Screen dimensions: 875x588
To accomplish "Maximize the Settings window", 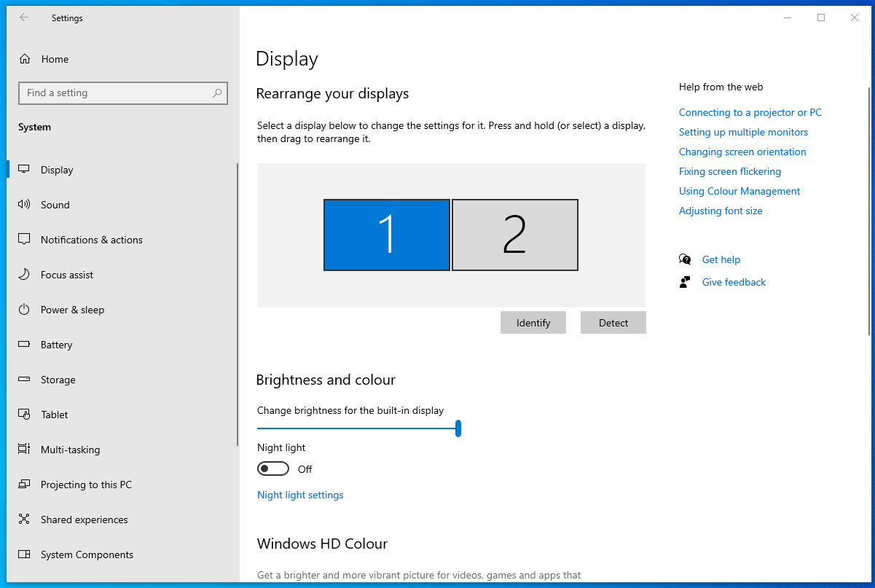I will tap(821, 18).
